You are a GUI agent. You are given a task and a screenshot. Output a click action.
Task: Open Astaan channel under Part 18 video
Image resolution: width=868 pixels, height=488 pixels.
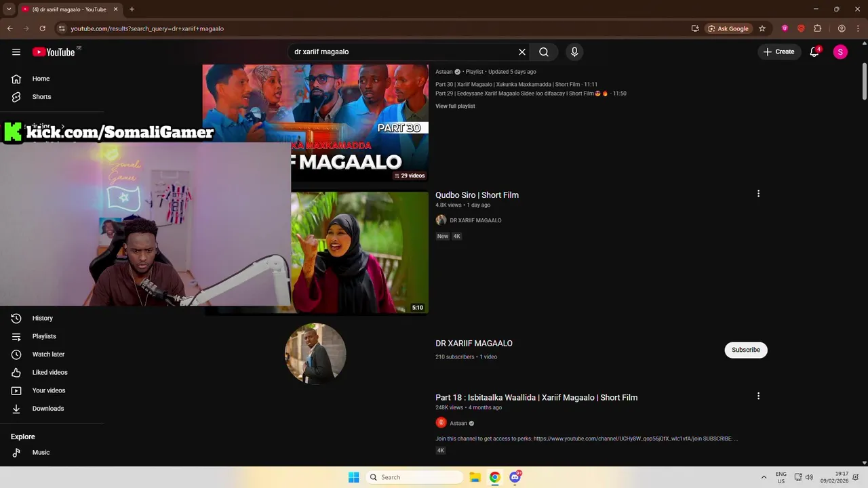tap(458, 423)
